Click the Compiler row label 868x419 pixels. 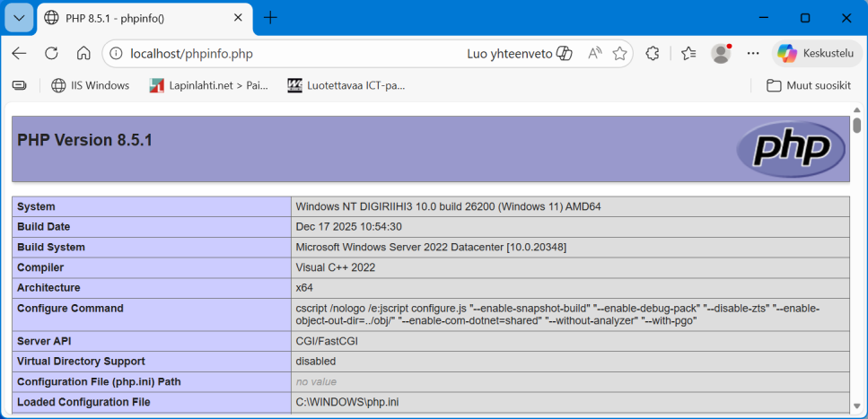41,267
